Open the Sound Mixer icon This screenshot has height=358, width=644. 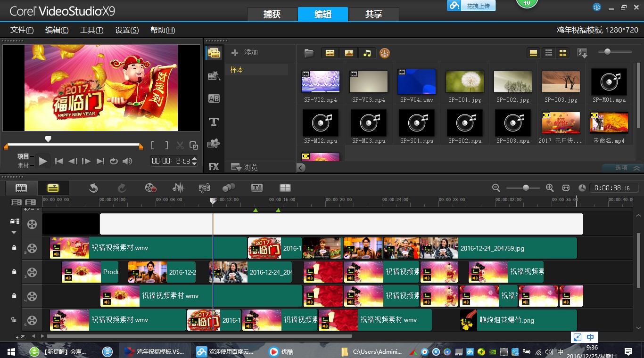178,188
